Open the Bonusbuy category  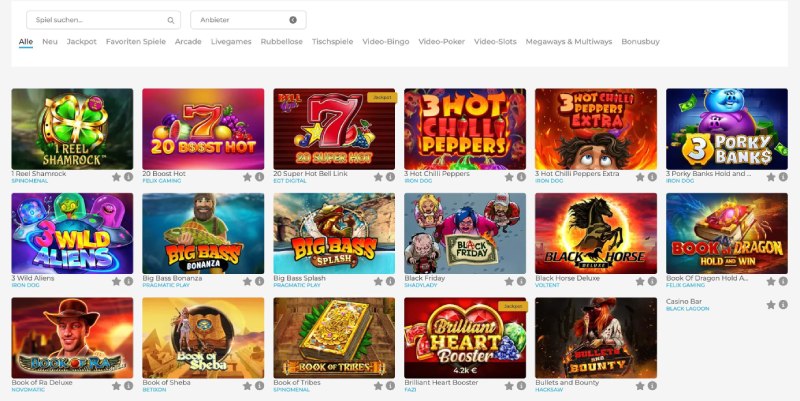pyautogui.click(x=640, y=42)
